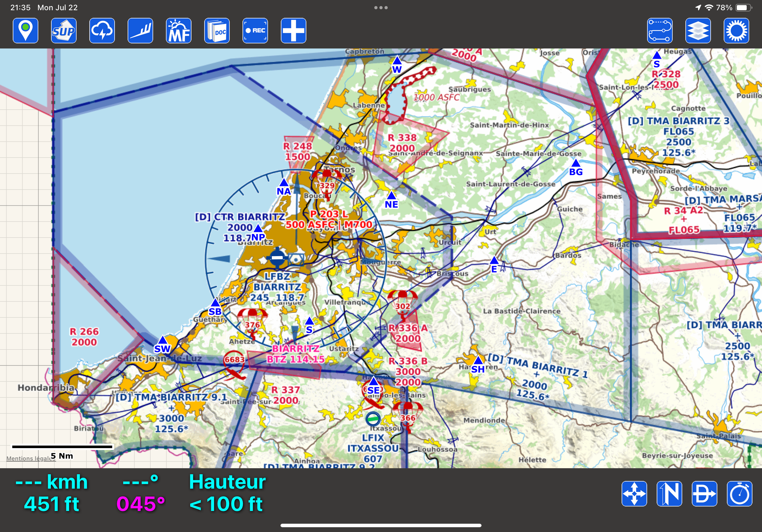This screenshot has height=532, width=762.
Task: Tap the R 266 2000 zone label
Action: pos(84,336)
